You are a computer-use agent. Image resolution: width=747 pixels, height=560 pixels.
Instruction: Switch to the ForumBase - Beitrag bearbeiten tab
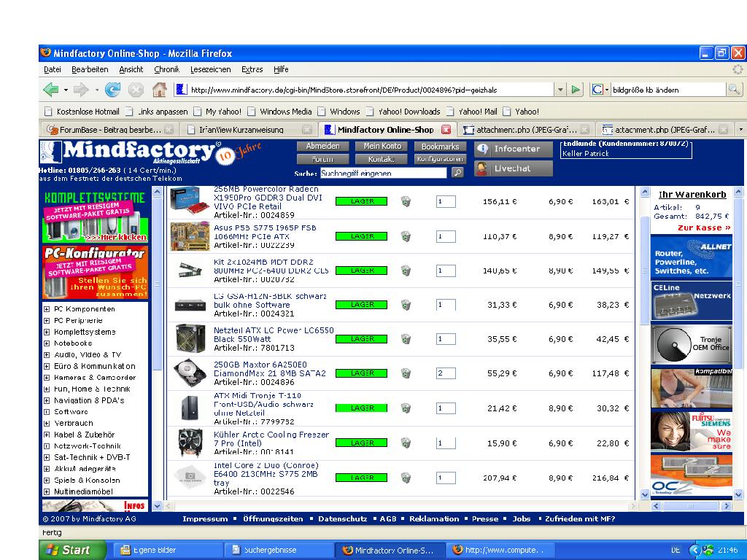pyautogui.click(x=110, y=130)
